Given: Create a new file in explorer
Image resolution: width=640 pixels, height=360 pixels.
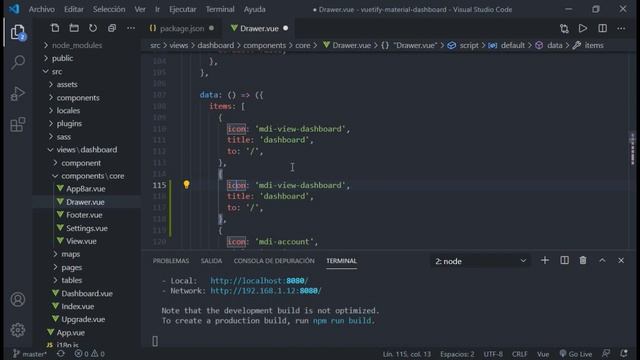Looking at the screenshot, I should click(55, 28).
